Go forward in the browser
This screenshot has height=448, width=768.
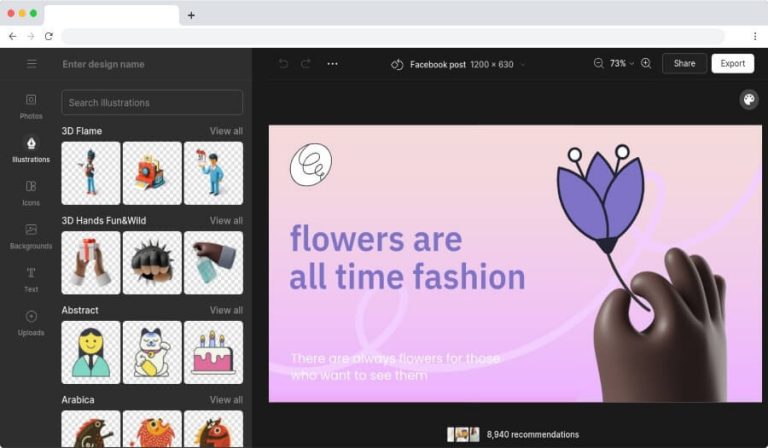[31, 36]
